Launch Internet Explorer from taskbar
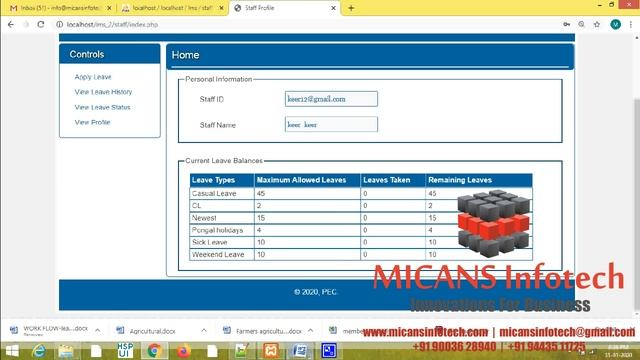 (39, 351)
